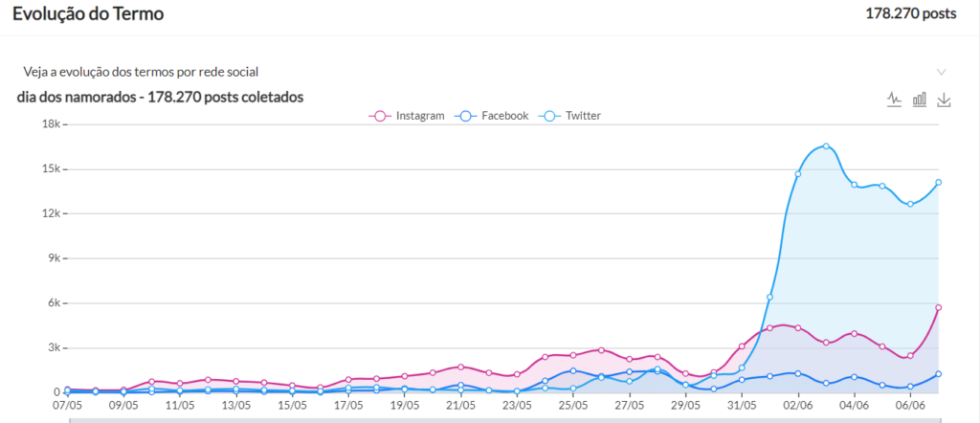Screen dimensions: 980x423
Task: Click the 31/05 date label on axis
Action: [x=742, y=406]
